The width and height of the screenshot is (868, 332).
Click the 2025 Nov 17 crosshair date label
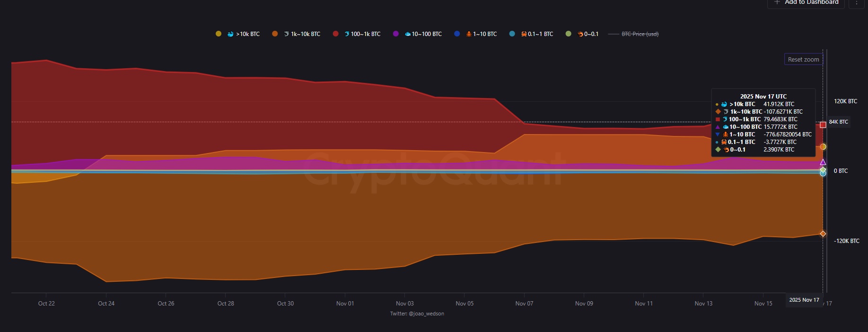click(x=804, y=300)
